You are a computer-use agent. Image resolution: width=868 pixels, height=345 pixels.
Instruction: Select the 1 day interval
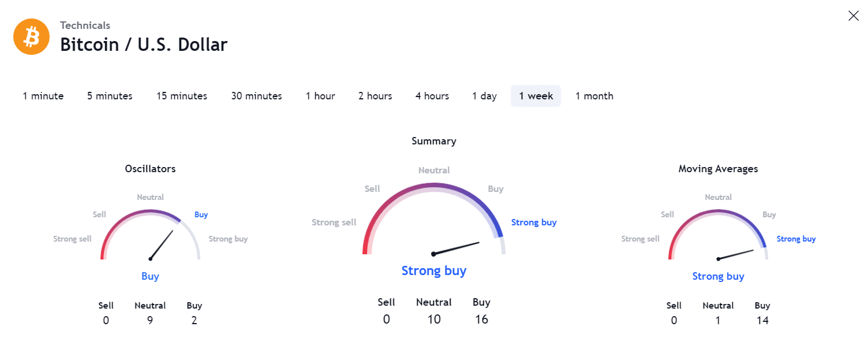click(484, 96)
